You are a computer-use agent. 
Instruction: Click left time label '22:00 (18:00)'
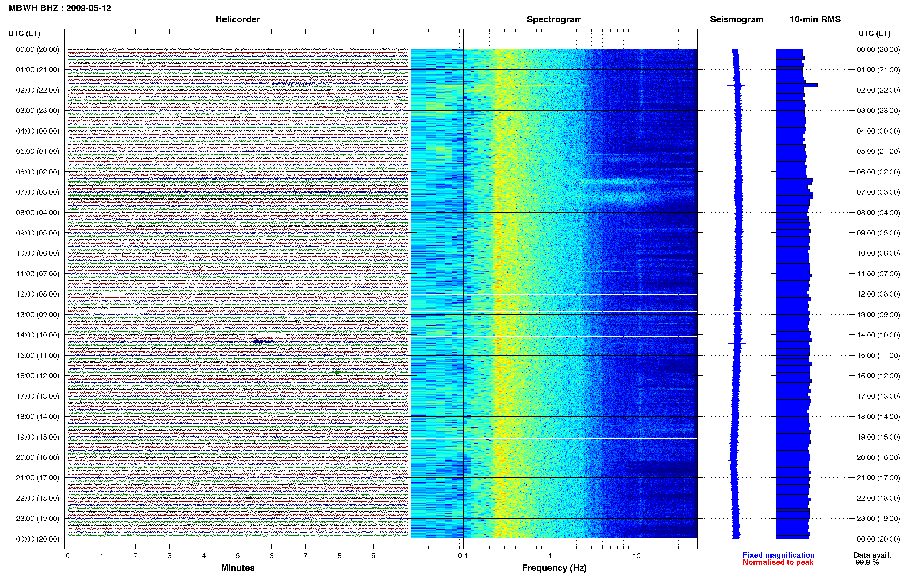[x=38, y=498]
